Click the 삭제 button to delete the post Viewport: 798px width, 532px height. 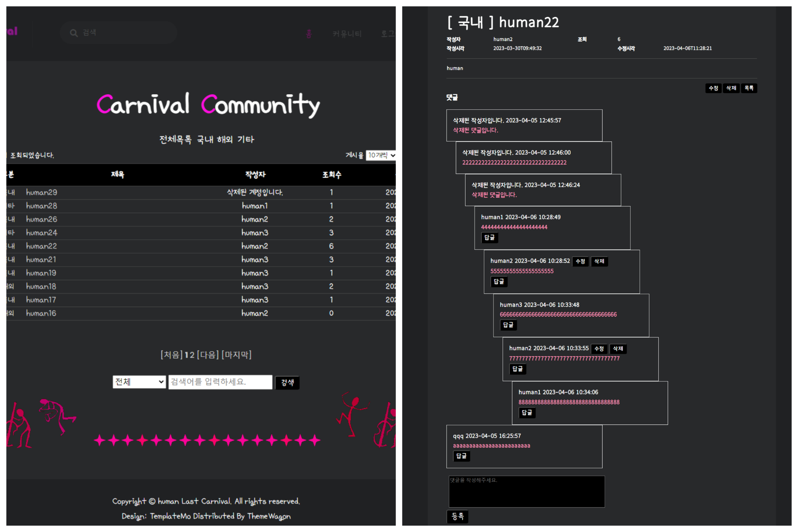[731, 88]
